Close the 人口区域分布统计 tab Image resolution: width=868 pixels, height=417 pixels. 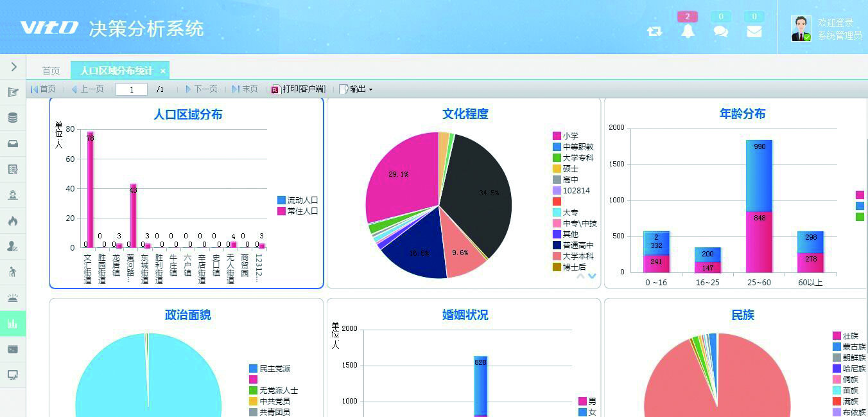163,71
